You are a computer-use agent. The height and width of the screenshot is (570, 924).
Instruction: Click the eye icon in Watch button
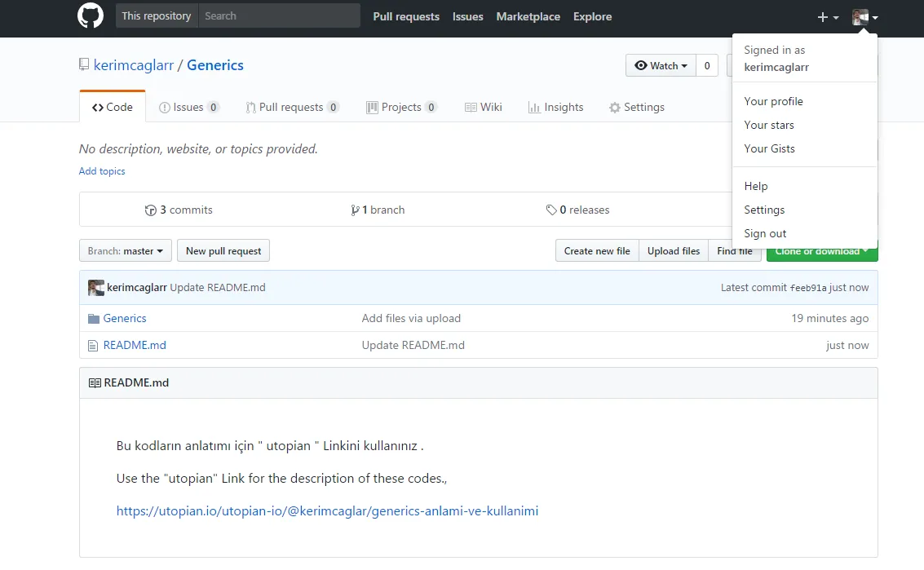(640, 65)
